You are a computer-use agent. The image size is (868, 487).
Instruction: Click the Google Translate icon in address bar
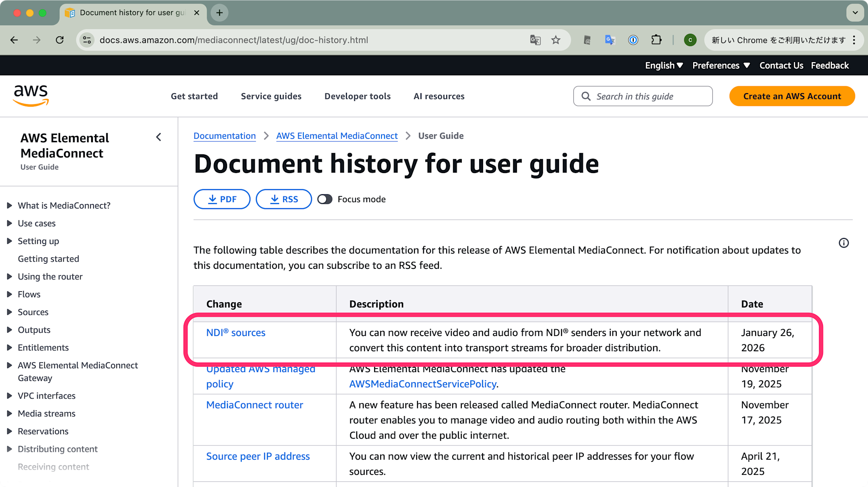535,40
